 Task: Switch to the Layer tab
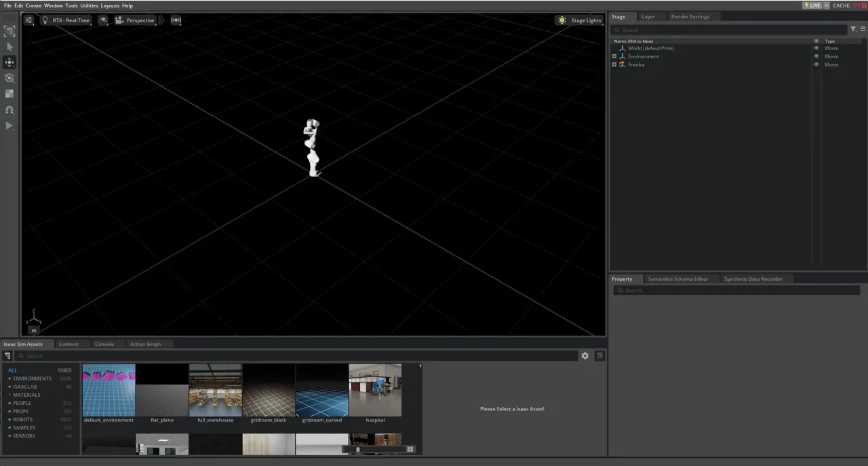(648, 16)
